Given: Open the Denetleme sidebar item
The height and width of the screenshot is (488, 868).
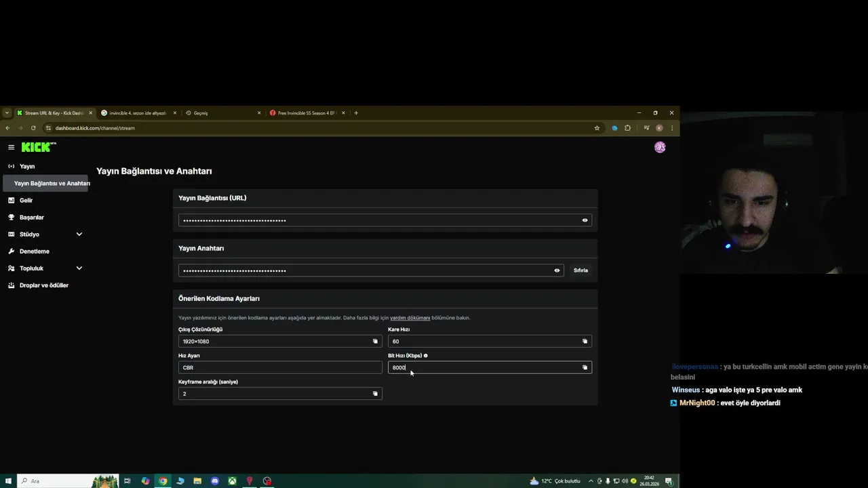Looking at the screenshot, I should [34, 251].
